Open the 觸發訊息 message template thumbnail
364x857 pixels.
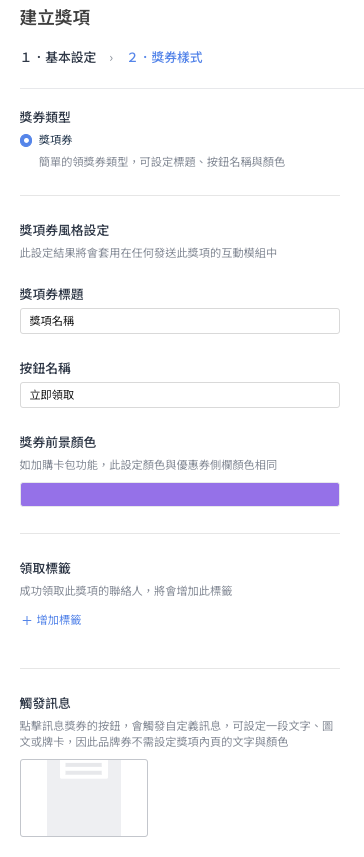(x=84, y=797)
